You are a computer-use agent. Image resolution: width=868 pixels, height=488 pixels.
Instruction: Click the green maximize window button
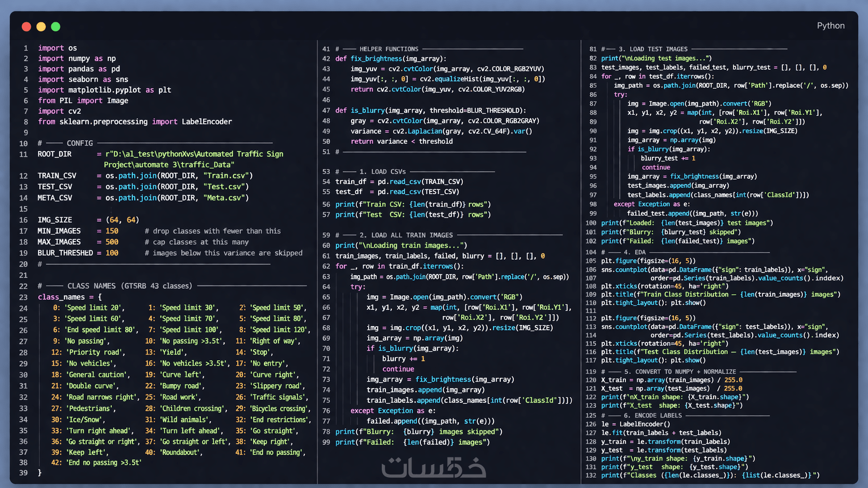pos(56,26)
